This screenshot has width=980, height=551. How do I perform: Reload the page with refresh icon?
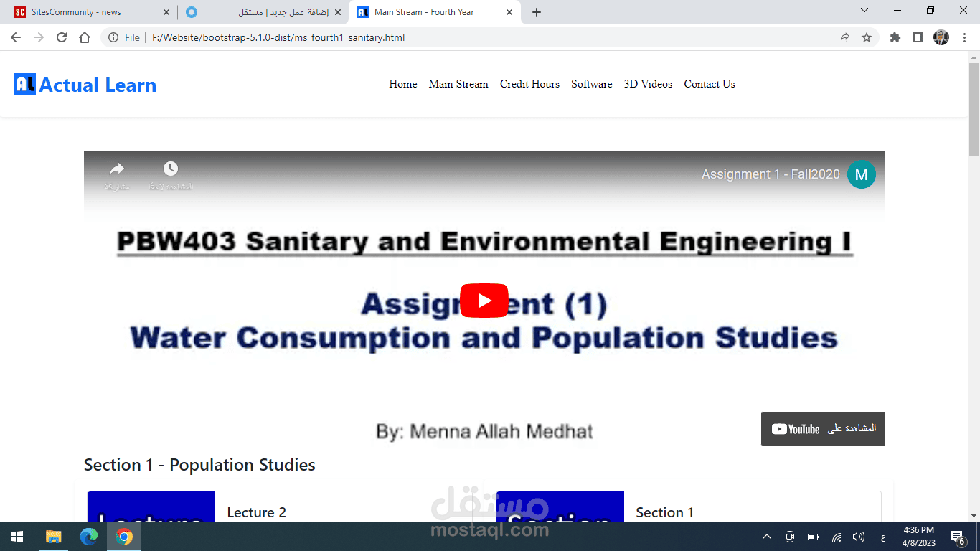[62, 37]
